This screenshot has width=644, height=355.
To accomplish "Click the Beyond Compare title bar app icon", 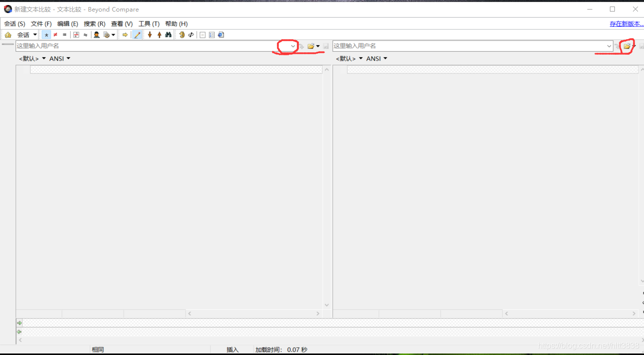I will (8, 9).
